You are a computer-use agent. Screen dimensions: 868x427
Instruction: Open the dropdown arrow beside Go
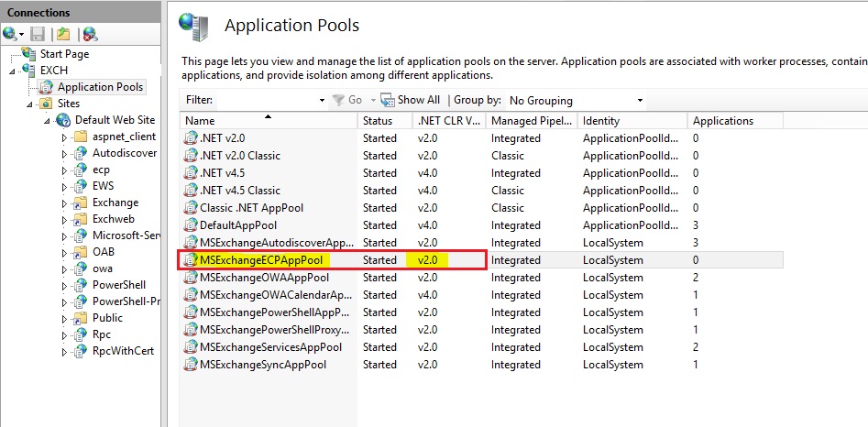[x=373, y=101]
